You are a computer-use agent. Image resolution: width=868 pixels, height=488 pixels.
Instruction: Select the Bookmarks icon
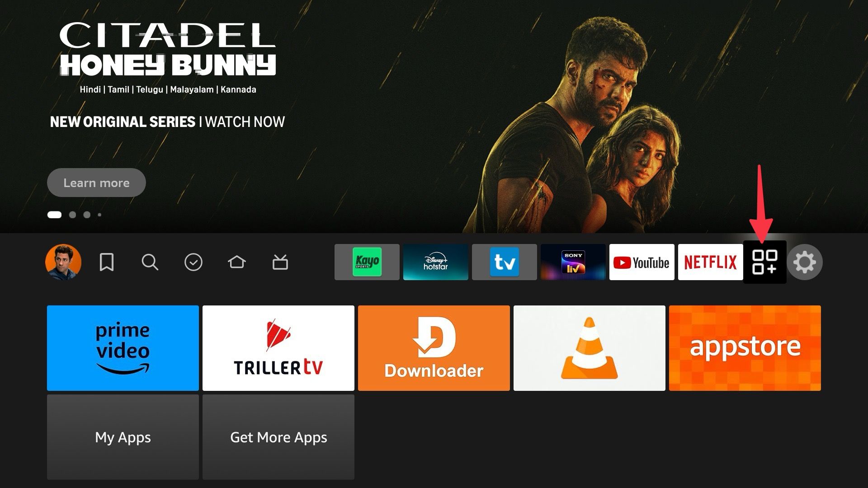click(106, 262)
